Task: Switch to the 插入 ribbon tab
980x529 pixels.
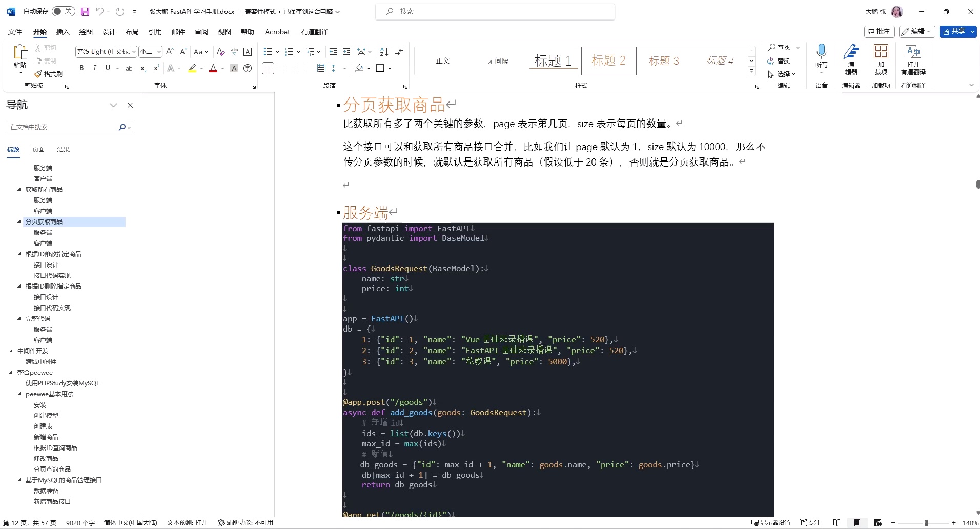Action: [62, 32]
